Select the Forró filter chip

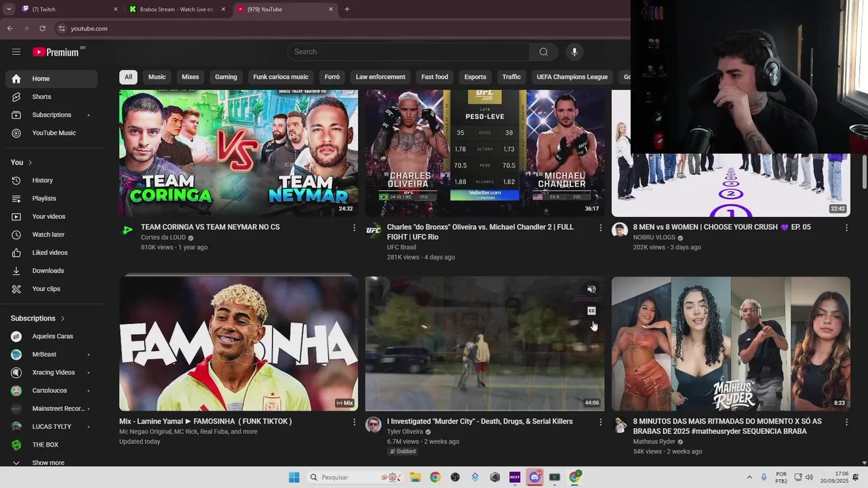click(x=332, y=77)
